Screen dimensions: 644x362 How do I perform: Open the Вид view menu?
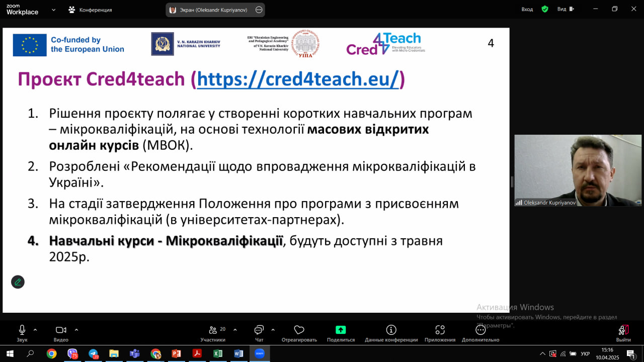pos(565,9)
